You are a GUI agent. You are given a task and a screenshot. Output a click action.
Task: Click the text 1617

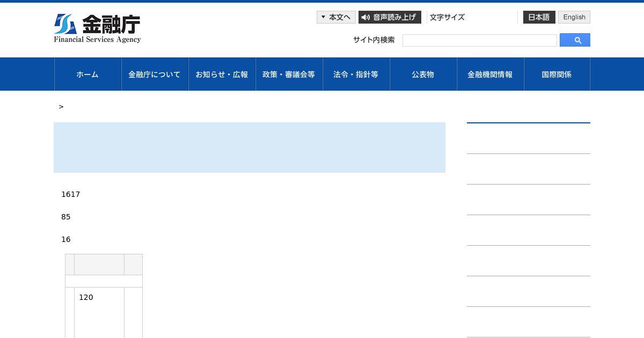pos(70,194)
